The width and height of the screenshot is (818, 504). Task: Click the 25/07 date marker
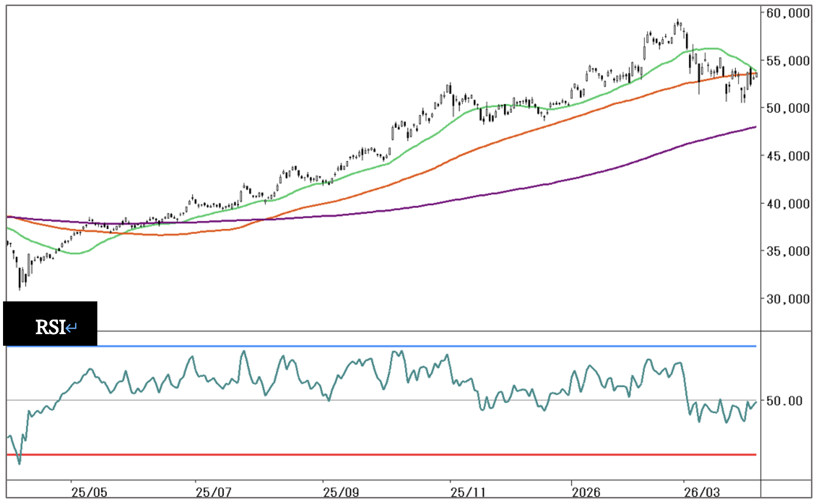(x=213, y=492)
